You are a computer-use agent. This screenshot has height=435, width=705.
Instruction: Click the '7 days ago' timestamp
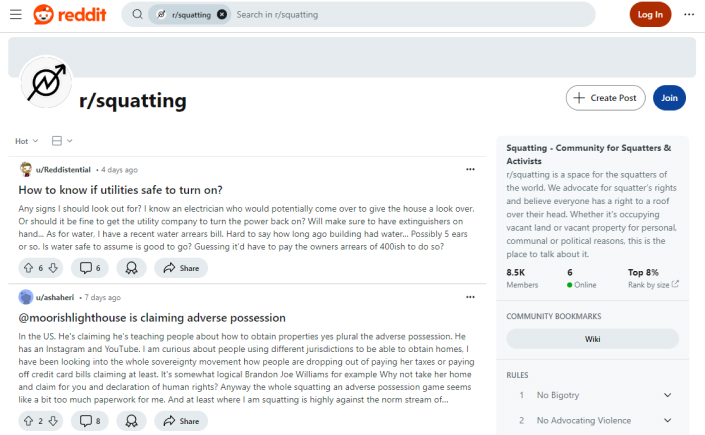tap(103, 297)
